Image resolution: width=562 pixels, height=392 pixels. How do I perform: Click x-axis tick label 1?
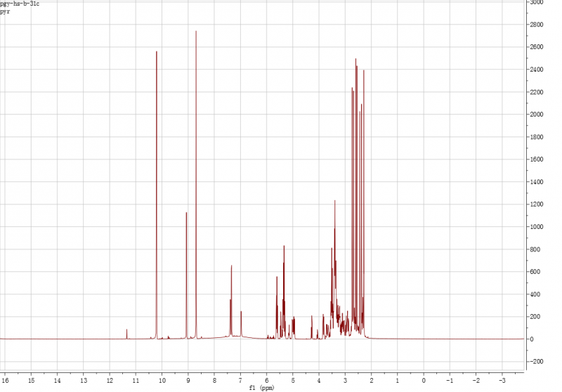pos(398,381)
